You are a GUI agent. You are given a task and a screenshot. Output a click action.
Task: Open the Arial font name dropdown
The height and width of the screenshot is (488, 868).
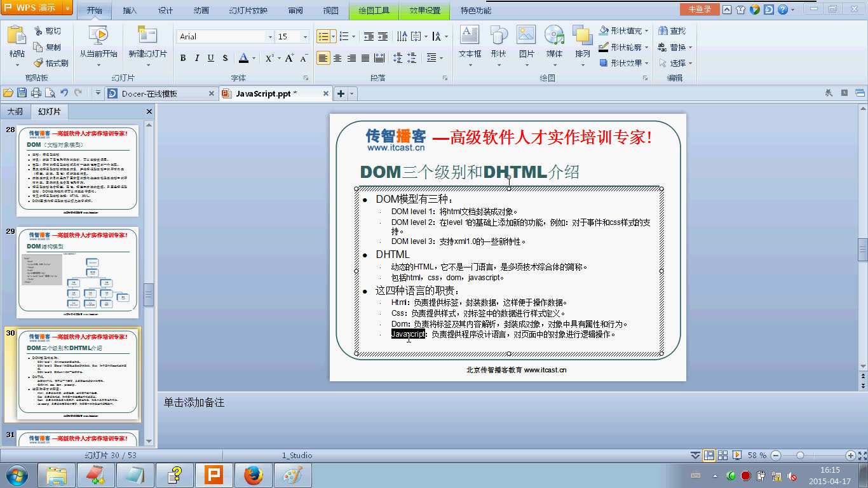tap(271, 37)
